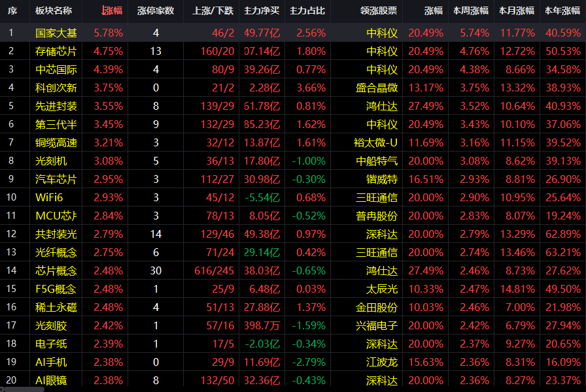This screenshot has width=586, height=392.
Task: Select 三旺通信 in the WiFi6 row
Action: click(377, 197)
